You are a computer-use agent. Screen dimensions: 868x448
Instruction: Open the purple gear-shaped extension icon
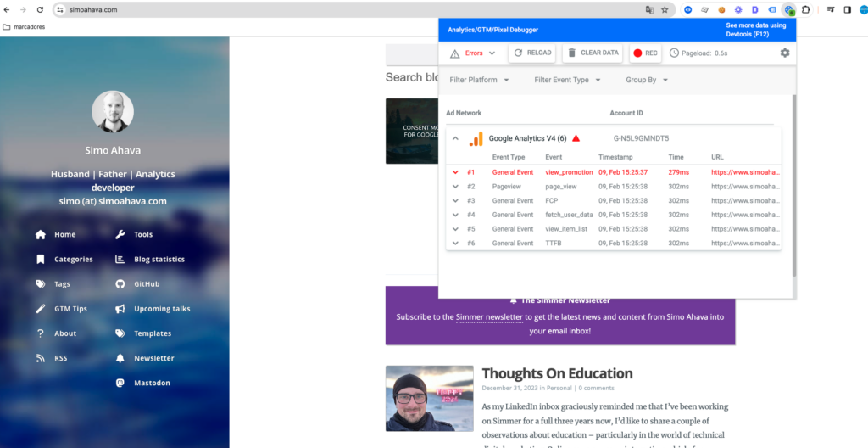tap(738, 9)
